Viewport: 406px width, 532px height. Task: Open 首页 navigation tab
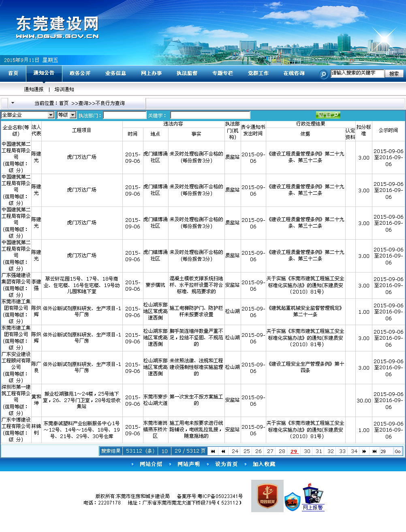click(13, 73)
